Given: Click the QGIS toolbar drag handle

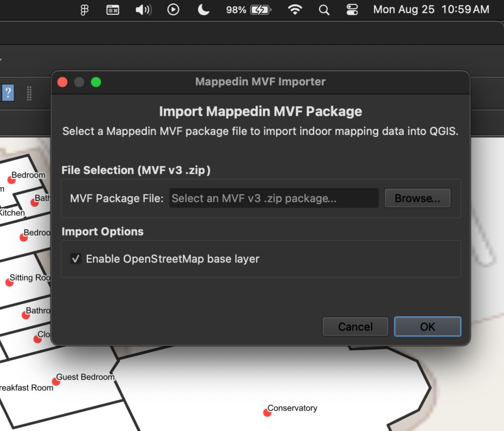Looking at the screenshot, I should [x=29, y=93].
